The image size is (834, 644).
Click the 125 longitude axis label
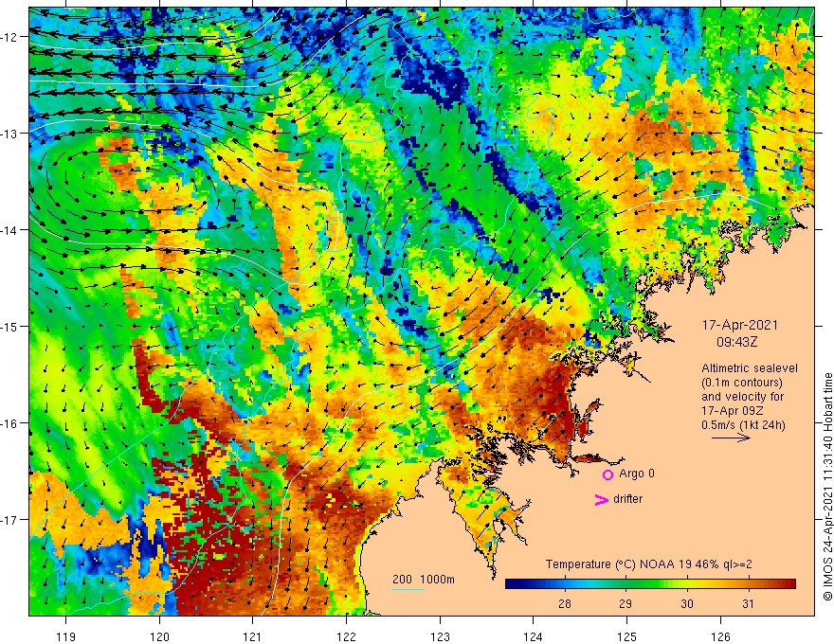click(627, 636)
